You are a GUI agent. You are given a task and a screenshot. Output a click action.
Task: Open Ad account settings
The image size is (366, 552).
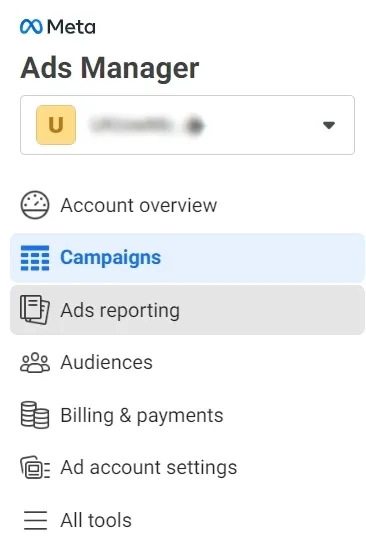point(187,467)
